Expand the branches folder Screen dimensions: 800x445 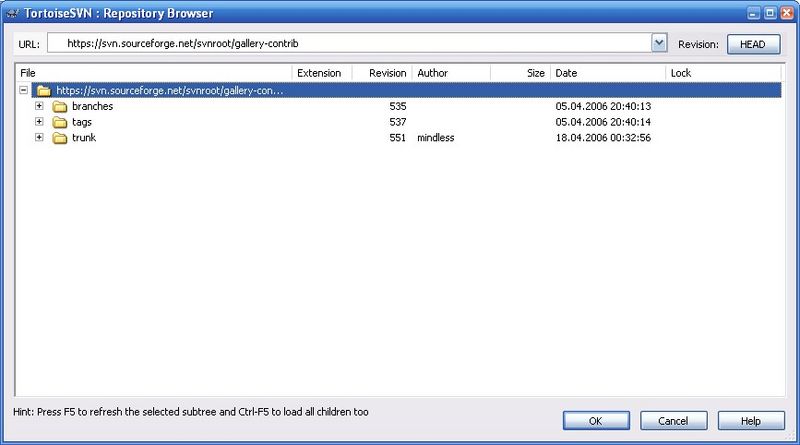pyautogui.click(x=39, y=106)
